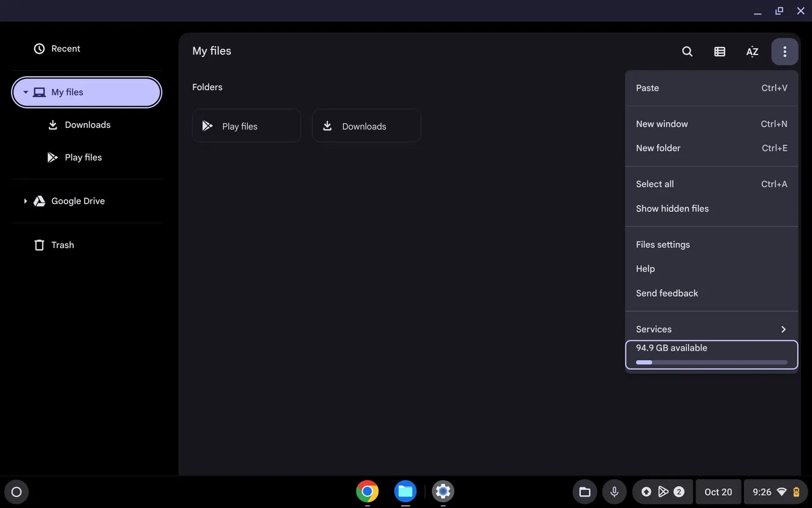The image size is (812, 508).
Task: Open the AZ sort options
Action: coord(752,52)
